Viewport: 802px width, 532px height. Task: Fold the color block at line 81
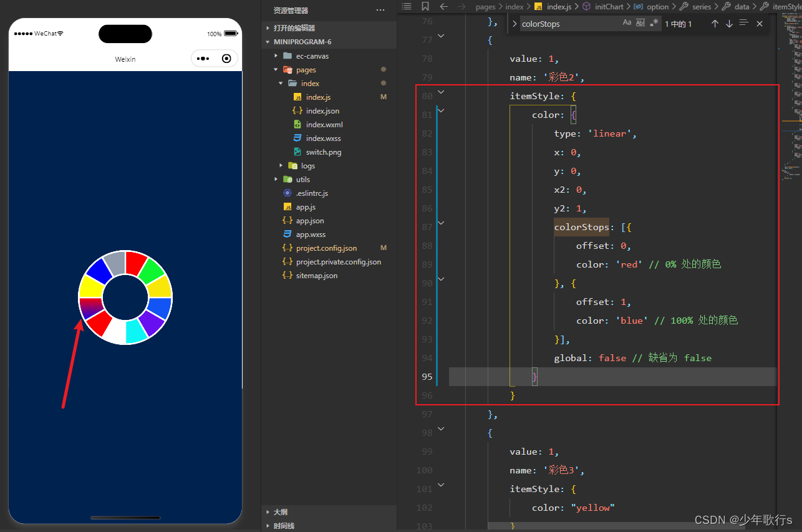(x=441, y=110)
